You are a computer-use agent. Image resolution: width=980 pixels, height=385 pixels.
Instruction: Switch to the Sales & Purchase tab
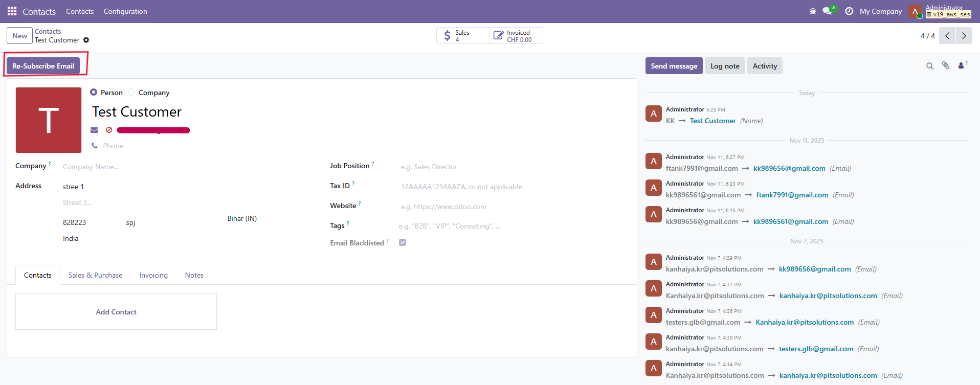point(95,275)
